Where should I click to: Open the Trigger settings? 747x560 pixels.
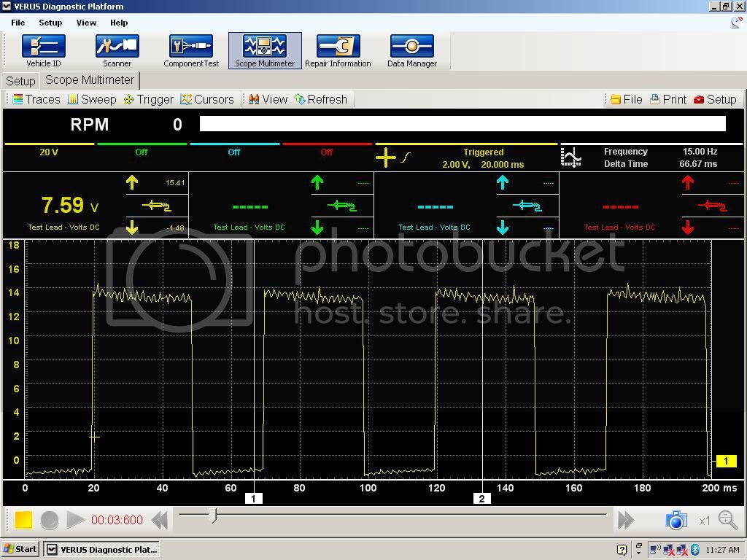click(x=149, y=99)
